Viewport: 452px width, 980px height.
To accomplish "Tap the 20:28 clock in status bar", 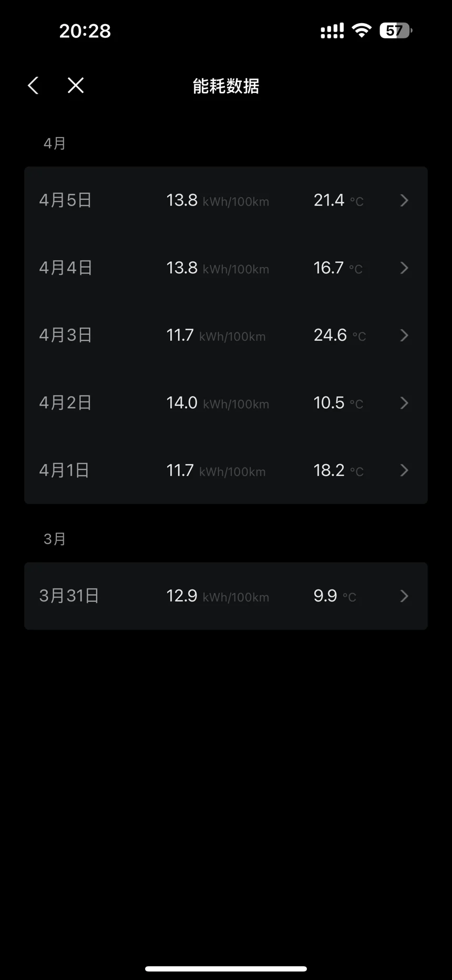I will click(x=85, y=31).
